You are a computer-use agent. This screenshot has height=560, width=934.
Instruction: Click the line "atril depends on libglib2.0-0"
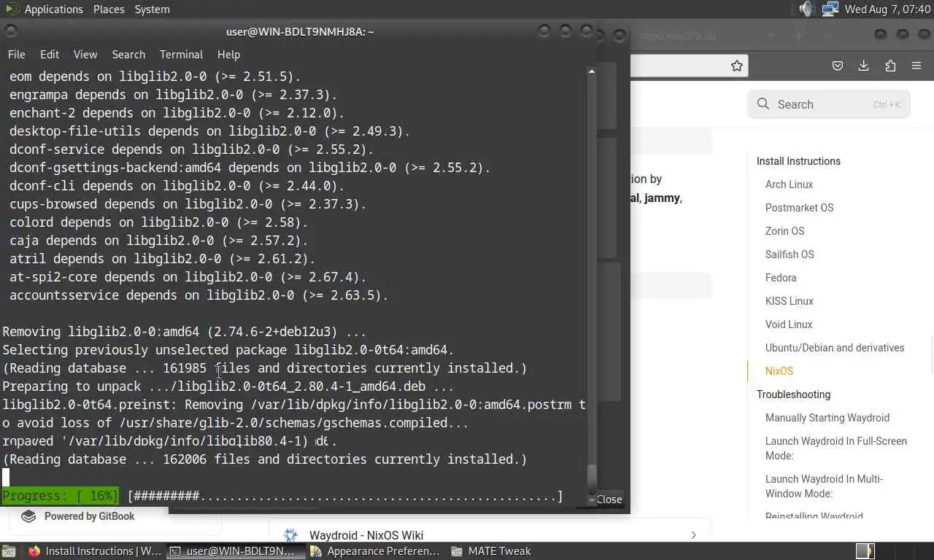tap(162, 259)
